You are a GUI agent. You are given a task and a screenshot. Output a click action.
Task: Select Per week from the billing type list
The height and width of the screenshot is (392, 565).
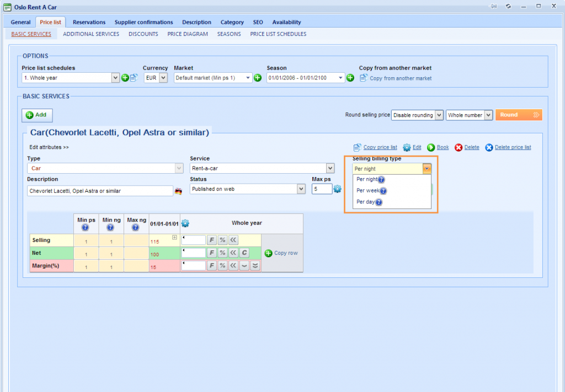point(369,190)
